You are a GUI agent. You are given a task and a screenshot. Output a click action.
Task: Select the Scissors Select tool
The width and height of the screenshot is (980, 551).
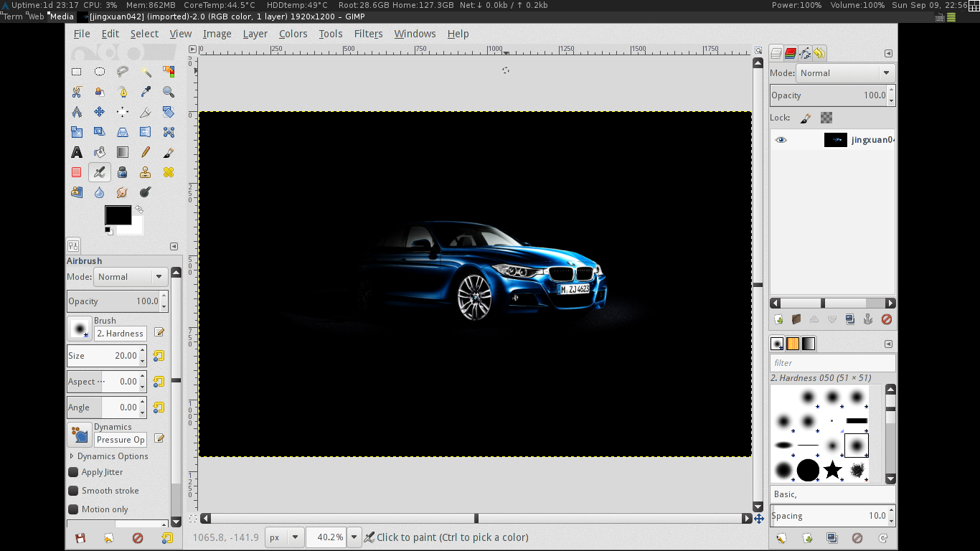pyautogui.click(x=77, y=92)
